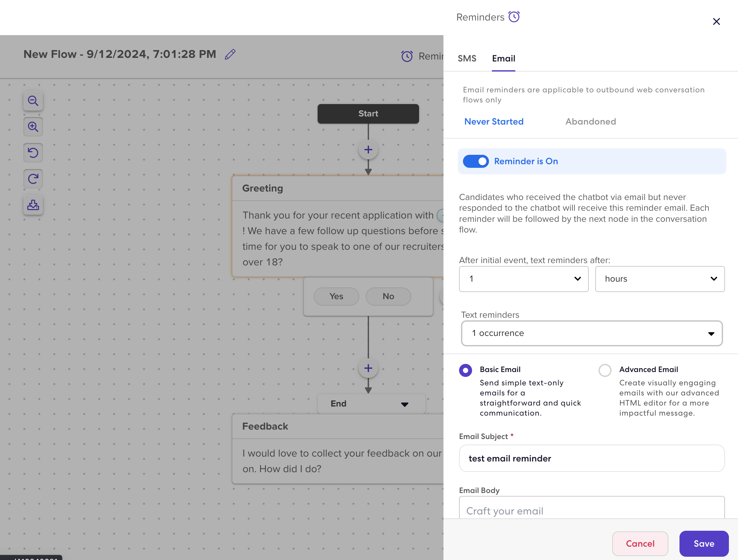Undo the last flow change

click(33, 153)
